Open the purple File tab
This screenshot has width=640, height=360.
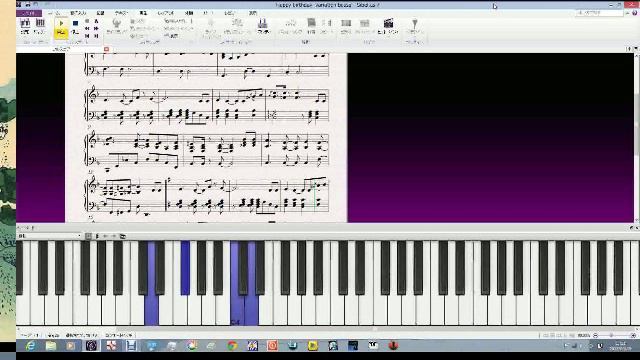(29, 13)
